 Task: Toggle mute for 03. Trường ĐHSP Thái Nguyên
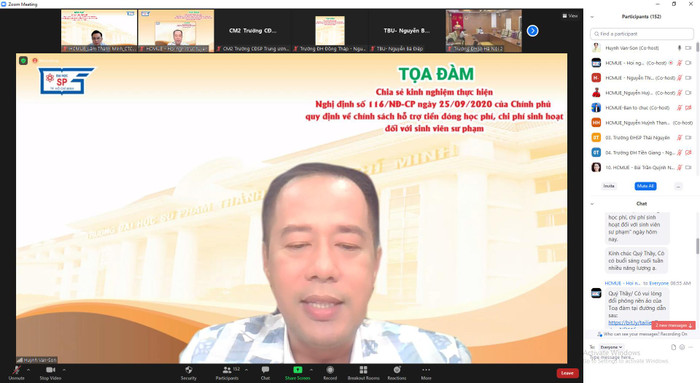tap(679, 137)
